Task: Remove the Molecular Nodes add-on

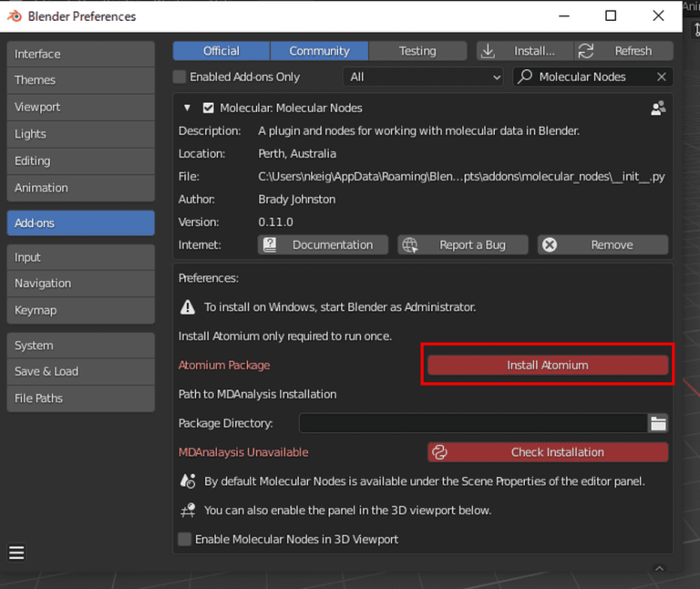Action: pyautogui.click(x=602, y=244)
